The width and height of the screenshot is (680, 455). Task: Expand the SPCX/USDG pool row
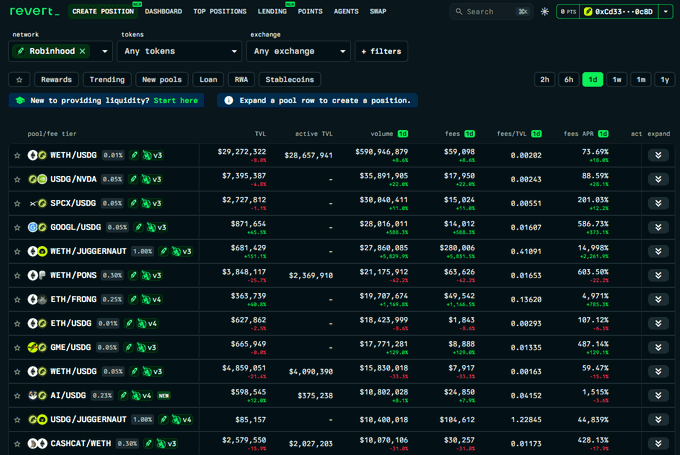tap(658, 203)
